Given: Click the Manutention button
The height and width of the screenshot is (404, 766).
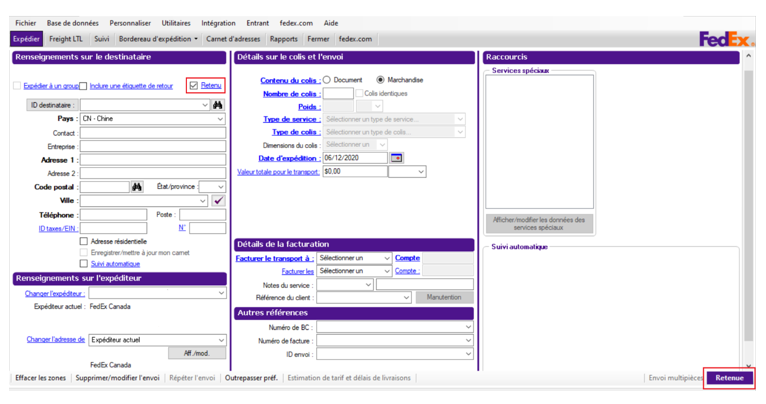Looking at the screenshot, I should coord(444,297).
